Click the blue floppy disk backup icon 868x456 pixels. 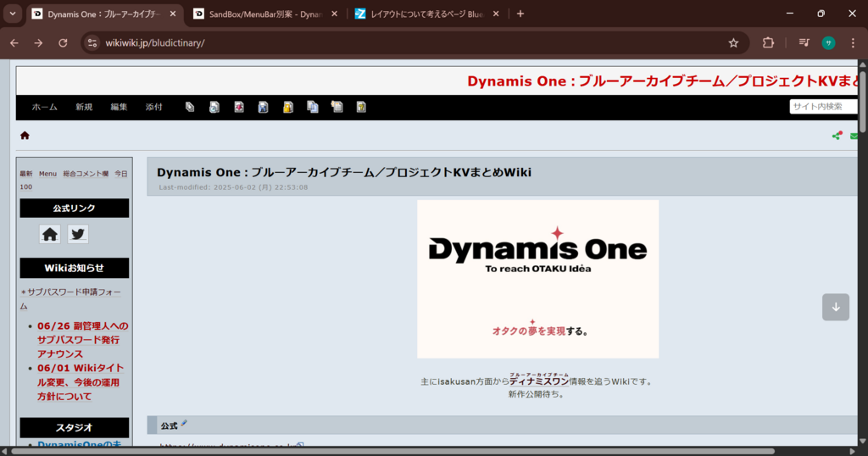pyautogui.click(x=263, y=107)
